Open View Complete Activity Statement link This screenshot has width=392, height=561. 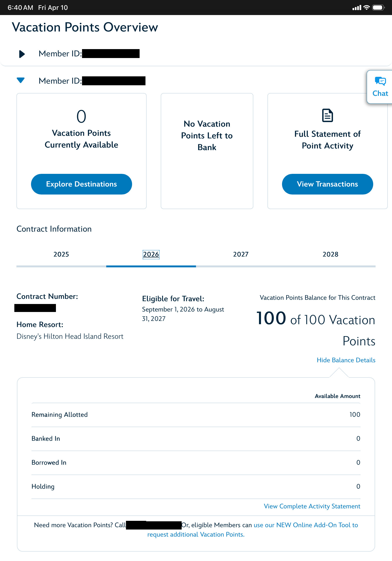[312, 506]
